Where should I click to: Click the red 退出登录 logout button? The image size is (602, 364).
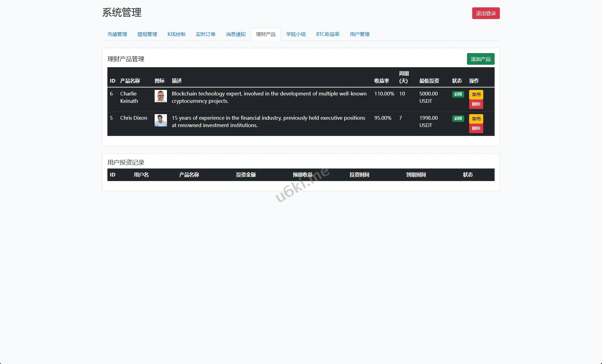(486, 13)
